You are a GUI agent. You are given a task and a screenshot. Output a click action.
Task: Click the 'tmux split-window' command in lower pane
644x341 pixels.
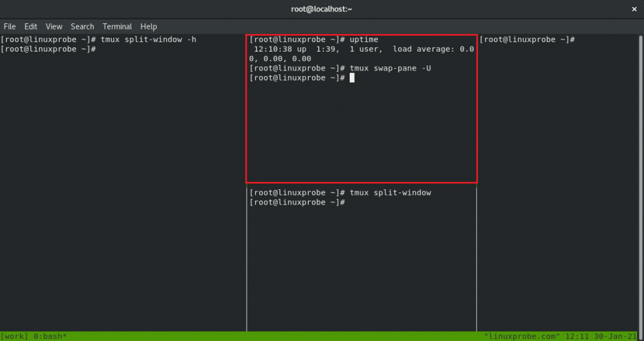(x=390, y=193)
